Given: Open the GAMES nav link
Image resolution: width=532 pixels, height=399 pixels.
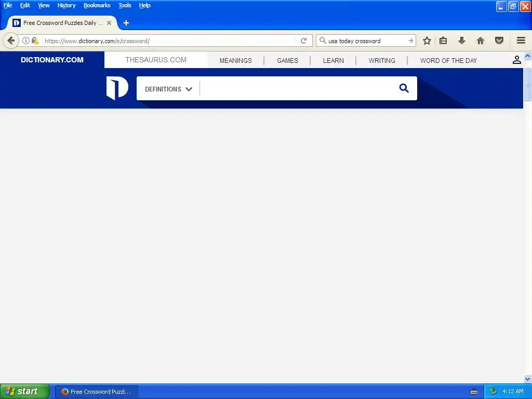Looking at the screenshot, I should coord(287,61).
